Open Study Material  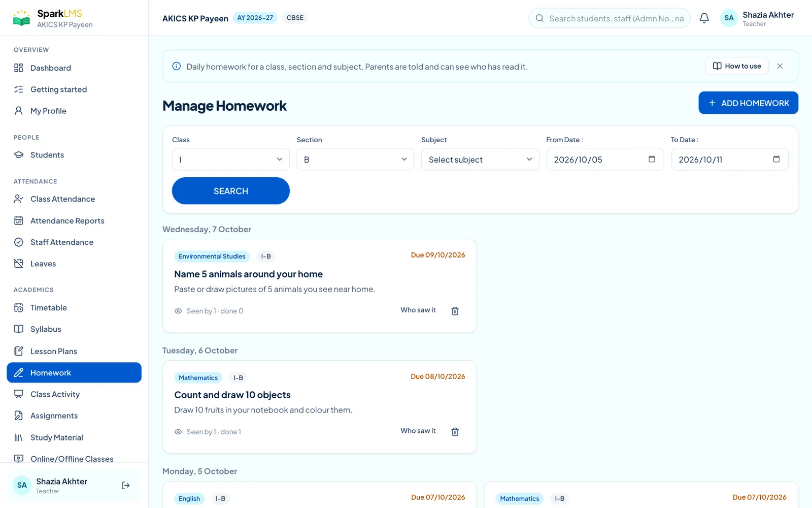tap(74, 437)
